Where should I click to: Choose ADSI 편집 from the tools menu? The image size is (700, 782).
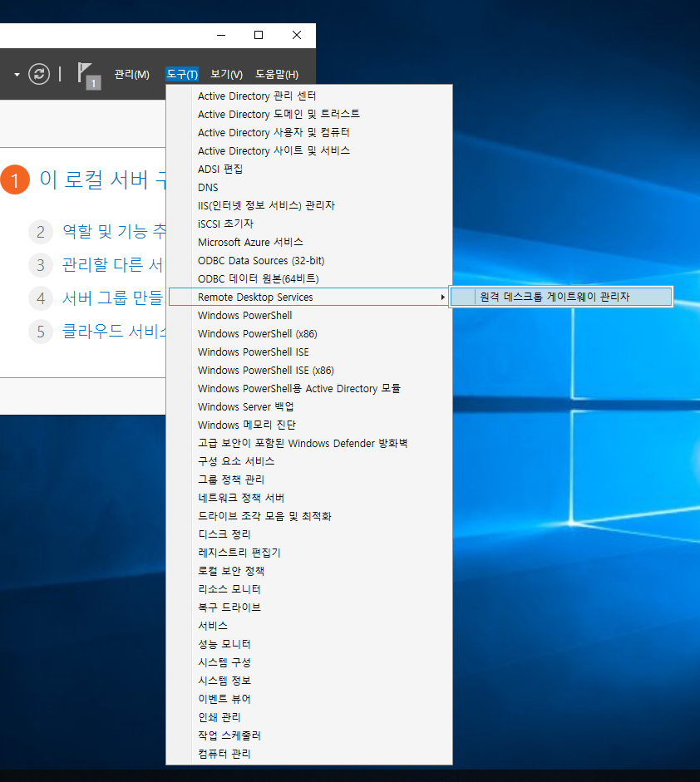point(310,169)
